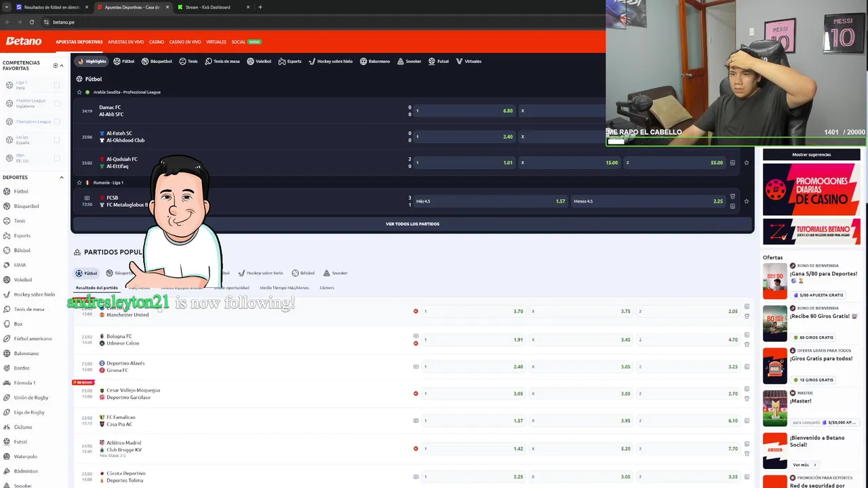
Task: Pick Atlético Madrid draw odds 5.20
Action: tap(581, 449)
